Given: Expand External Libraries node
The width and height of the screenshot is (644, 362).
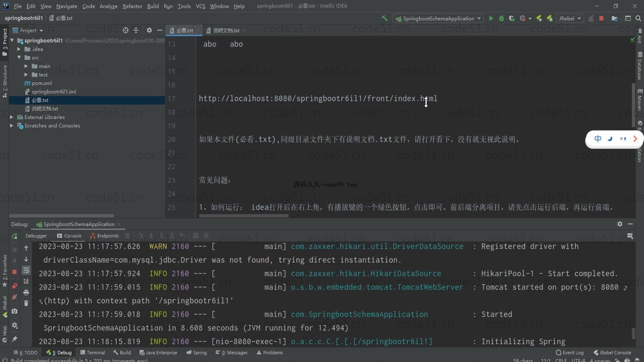Looking at the screenshot, I should pyautogui.click(x=12, y=117).
